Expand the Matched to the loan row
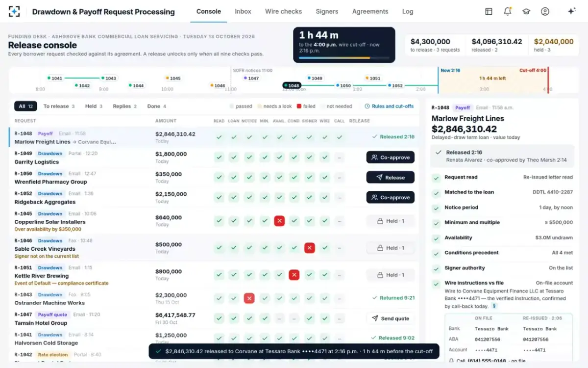This screenshot has height=368, width=588. point(502,192)
